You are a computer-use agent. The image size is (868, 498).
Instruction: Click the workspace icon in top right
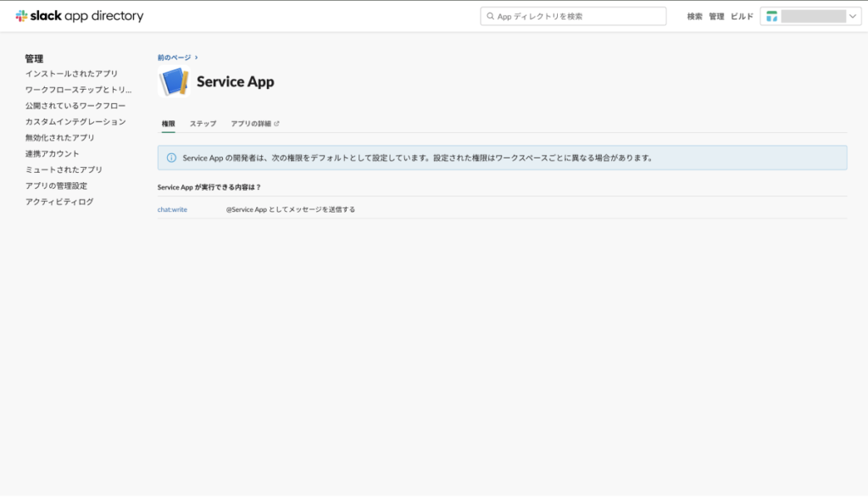click(x=771, y=16)
